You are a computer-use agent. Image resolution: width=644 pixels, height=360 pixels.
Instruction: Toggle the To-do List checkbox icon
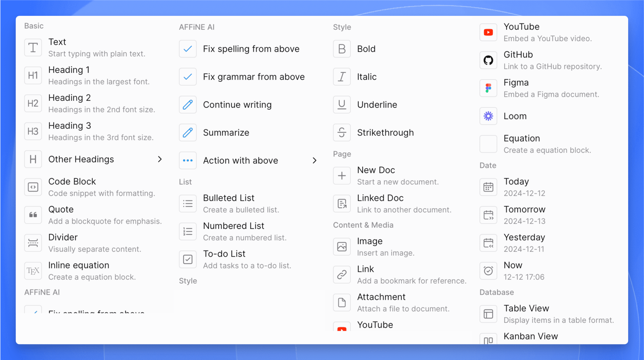(187, 259)
